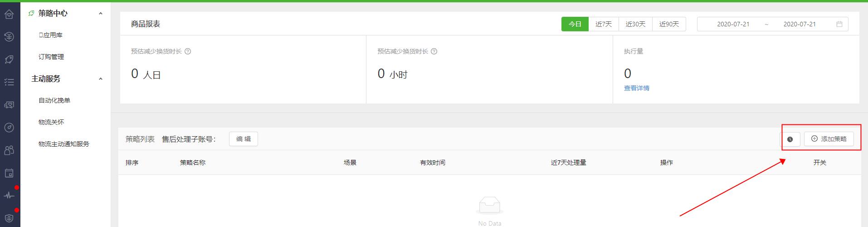Screen dimensions: 868x227
Task: Click the 开关 column header
Action: click(820, 163)
